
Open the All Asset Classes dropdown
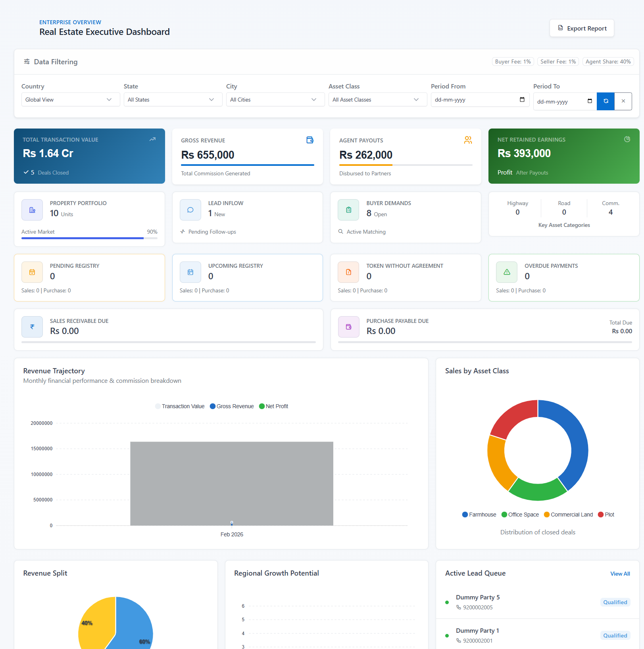[378, 100]
